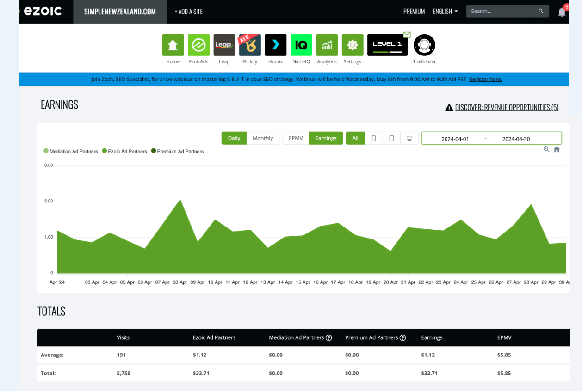582x392 pixels.
Task: Open Discover: Revenue Opportunities (5) link
Action: pyautogui.click(x=507, y=108)
